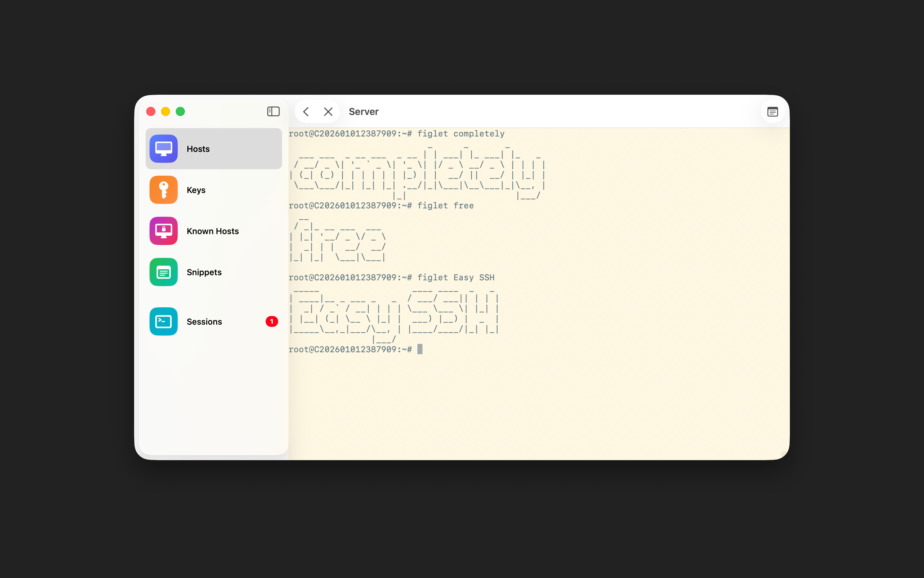Click the red Sessions badge showing 1
The image size is (924, 578).
(271, 321)
